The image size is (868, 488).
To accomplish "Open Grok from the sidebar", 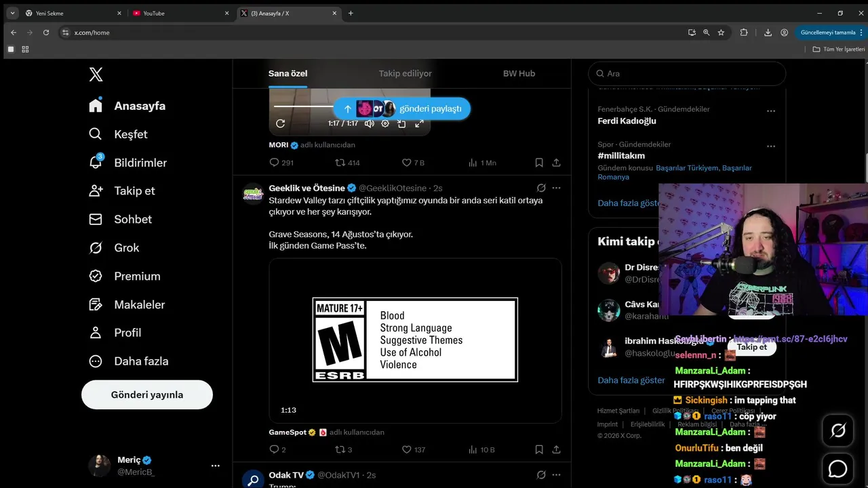I will 114,247.
